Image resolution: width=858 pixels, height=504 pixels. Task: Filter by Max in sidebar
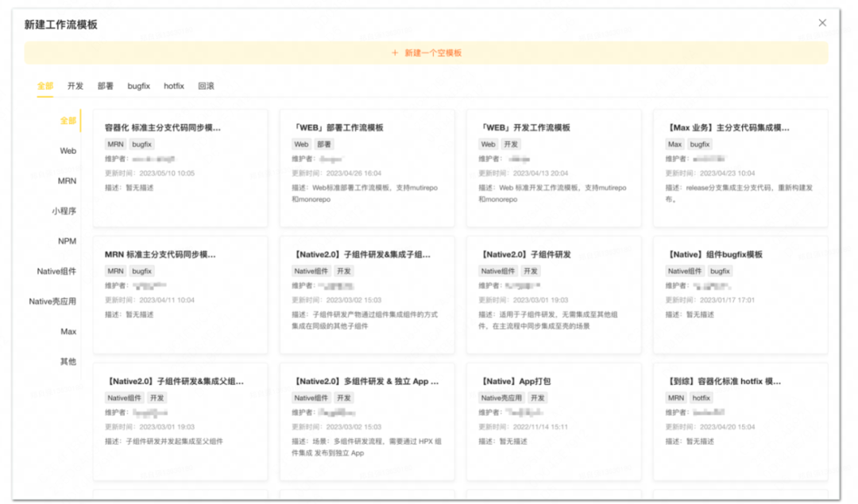tap(68, 331)
